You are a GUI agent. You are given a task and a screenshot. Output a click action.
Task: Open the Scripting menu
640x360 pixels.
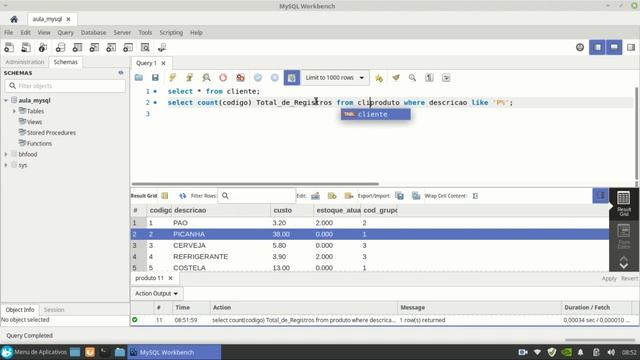pyautogui.click(x=171, y=32)
